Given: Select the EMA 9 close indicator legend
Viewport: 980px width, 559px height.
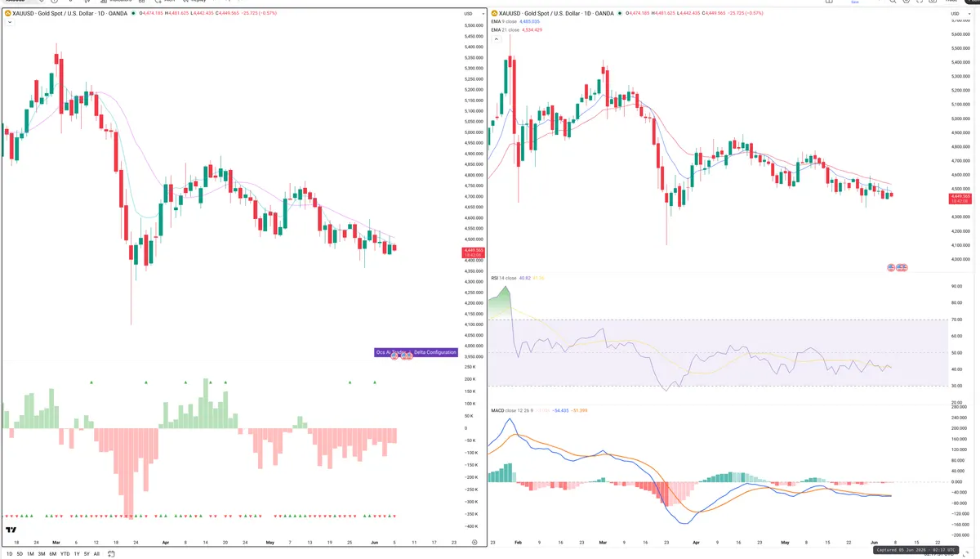Looking at the screenshot, I should pyautogui.click(x=505, y=21).
